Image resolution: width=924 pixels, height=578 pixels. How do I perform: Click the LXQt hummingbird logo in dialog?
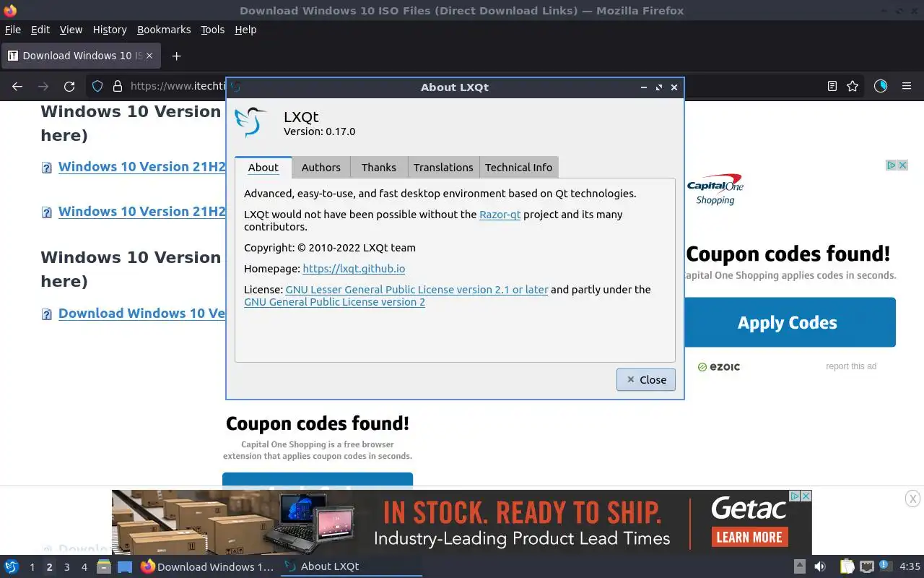[x=250, y=122]
